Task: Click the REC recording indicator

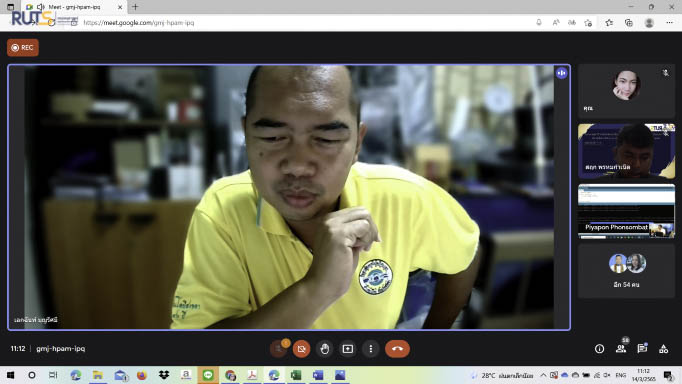Action: 23,48
